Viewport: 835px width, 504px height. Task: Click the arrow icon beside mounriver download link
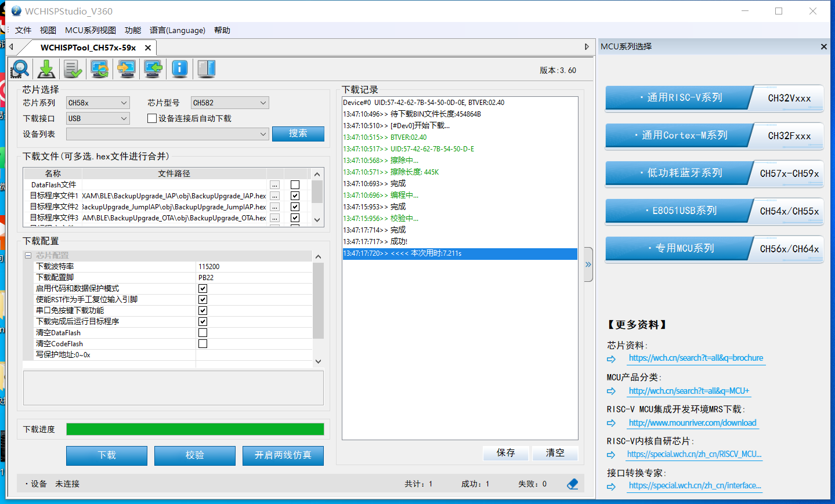tap(612, 424)
